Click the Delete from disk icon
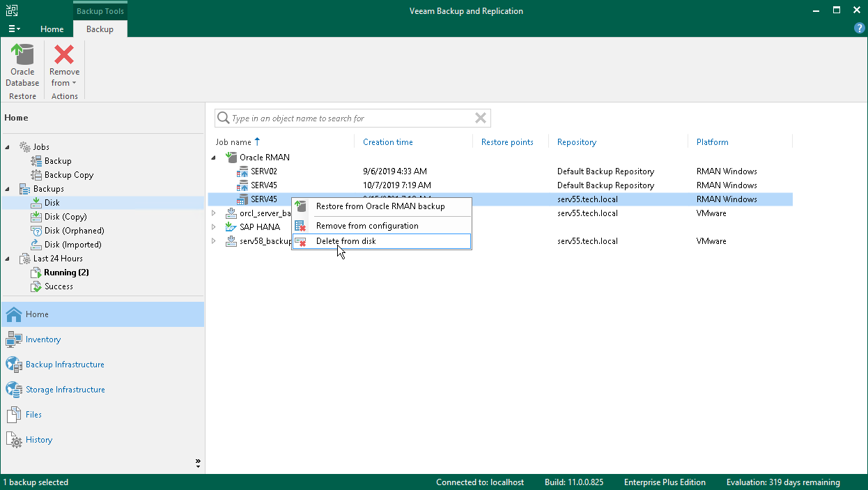The width and height of the screenshot is (868, 490). 300,242
